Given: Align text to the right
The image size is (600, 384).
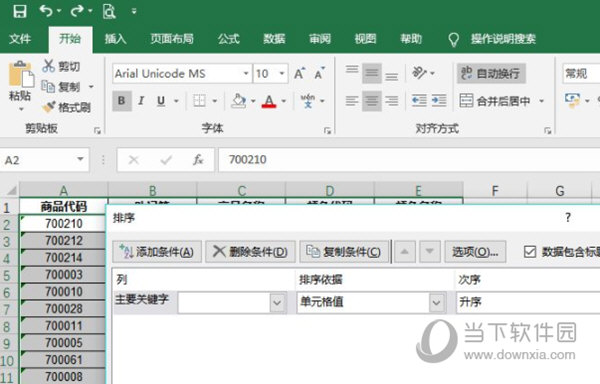Looking at the screenshot, I should point(391,101).
